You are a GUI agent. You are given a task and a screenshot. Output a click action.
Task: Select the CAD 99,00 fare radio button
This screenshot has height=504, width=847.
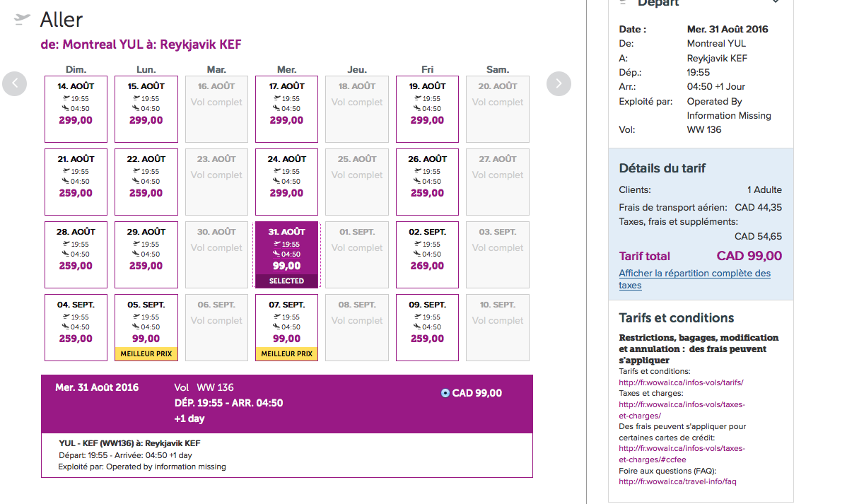[x=445, y=393]
